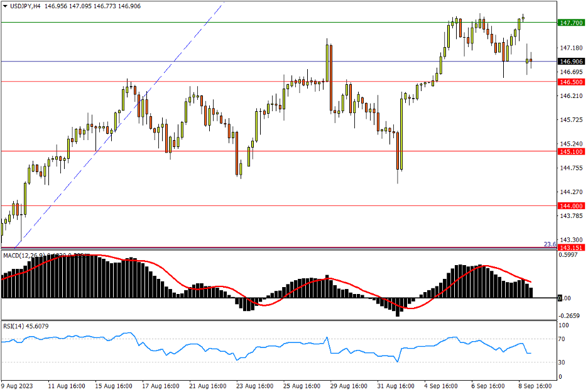Screen dimensions: 588x392
Task: Click the RSI 70 level scale value
Action: (x=563, y=339)
